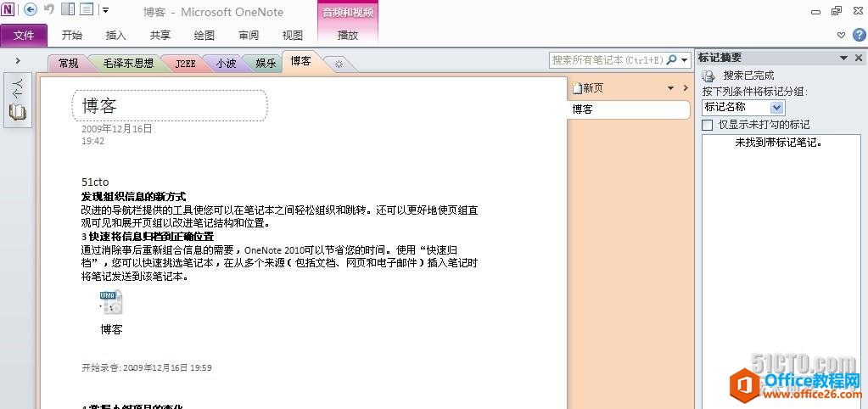
Task: Click the 博客 page title field
Action: 170,106
